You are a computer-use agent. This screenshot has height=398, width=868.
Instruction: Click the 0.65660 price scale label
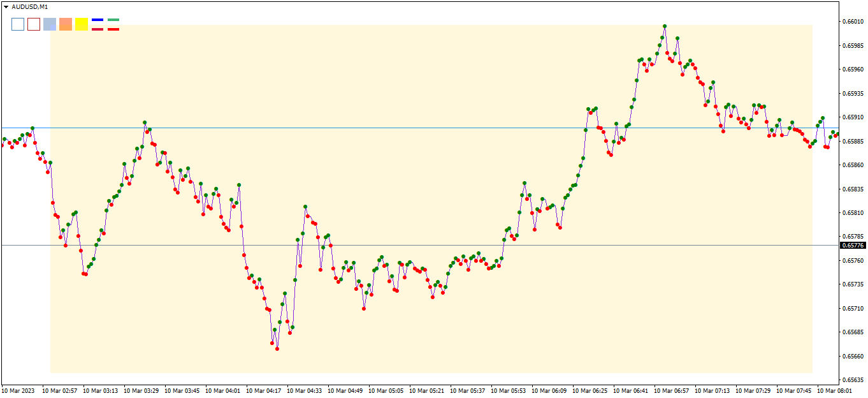pyautogui.click(x=853, y=357)
